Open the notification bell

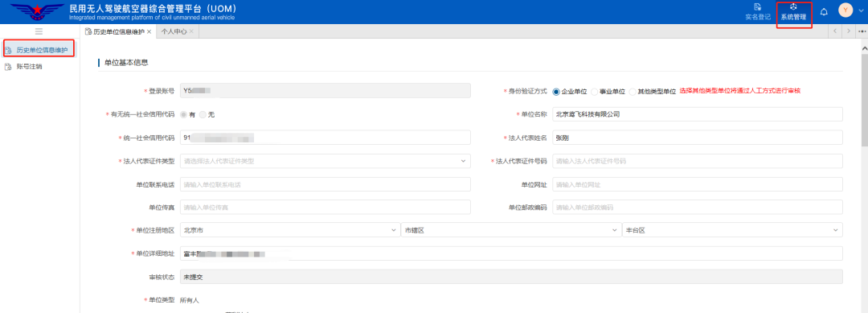point(824,11)
